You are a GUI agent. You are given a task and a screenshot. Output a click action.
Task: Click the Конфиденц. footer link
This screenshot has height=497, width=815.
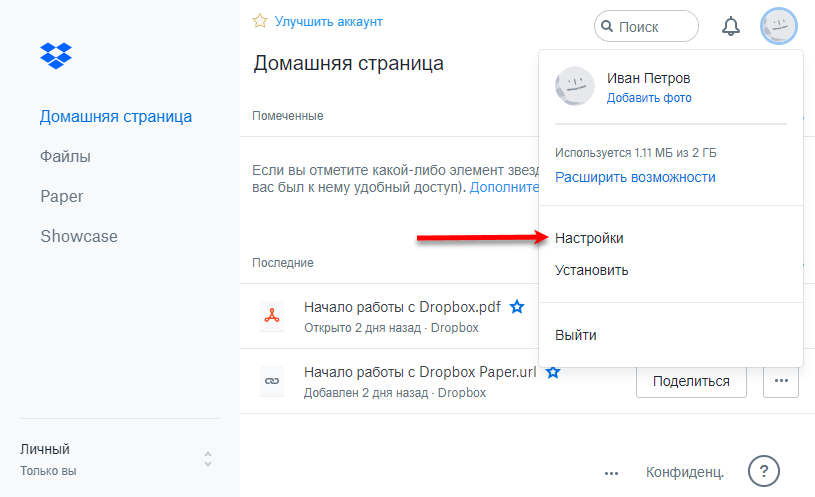click(685, 472)
